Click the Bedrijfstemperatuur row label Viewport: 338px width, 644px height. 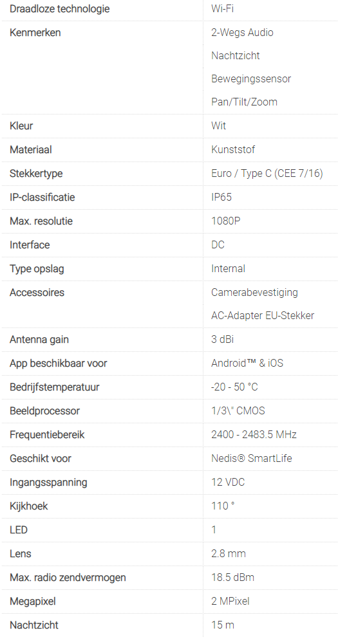(54, 387)
